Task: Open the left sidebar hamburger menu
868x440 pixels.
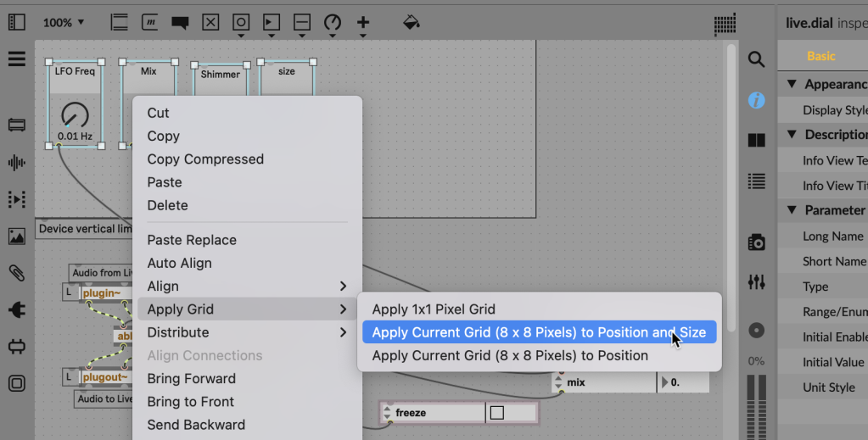Action: (16, 59)
